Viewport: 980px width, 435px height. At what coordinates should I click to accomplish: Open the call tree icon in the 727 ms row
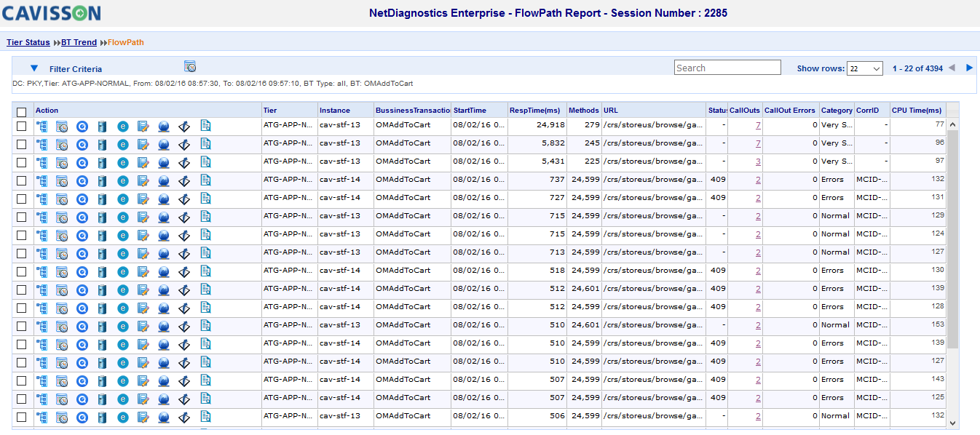(x=42, y=199)
